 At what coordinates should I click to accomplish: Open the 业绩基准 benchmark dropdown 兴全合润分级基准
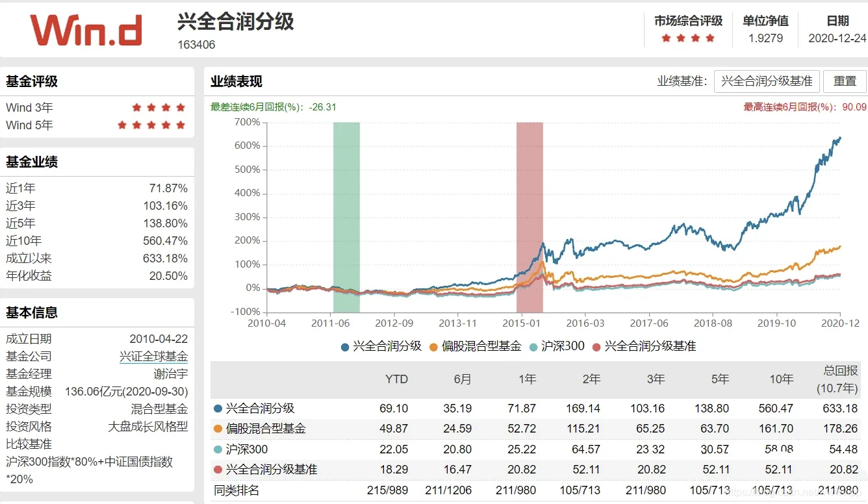[x=767, y=81]
